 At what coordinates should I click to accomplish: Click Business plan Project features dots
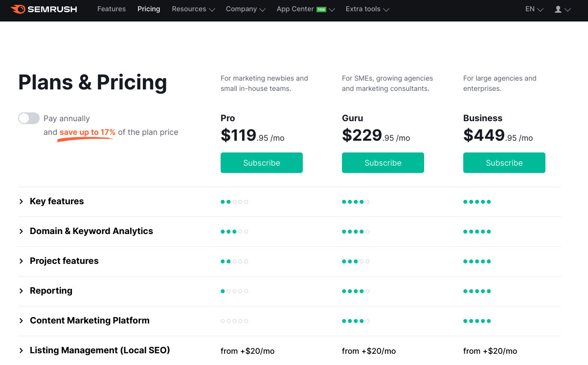coord(477,261)
